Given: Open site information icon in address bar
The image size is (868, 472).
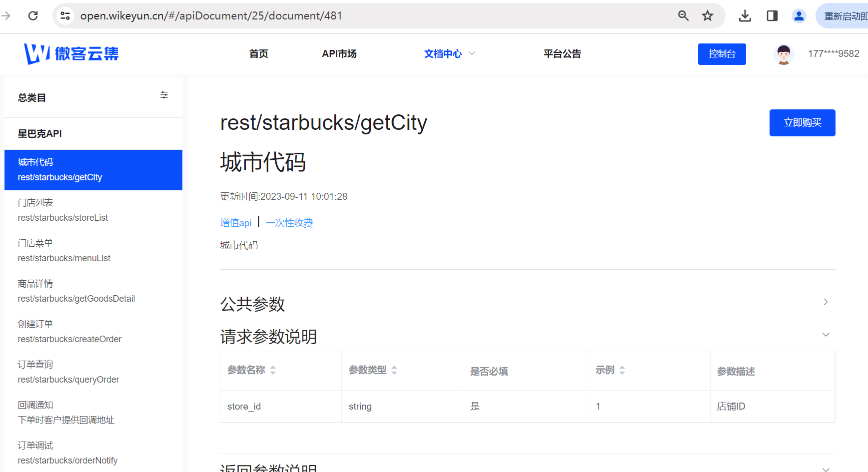Looking at the screenshot, I should [x=65, y=15].
